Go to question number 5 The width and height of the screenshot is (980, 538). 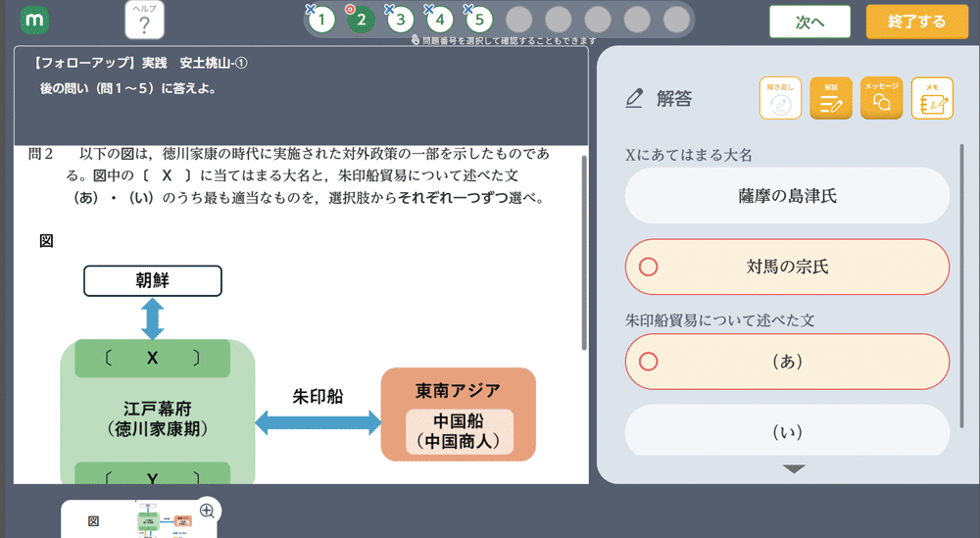click(x=479, y=20)
